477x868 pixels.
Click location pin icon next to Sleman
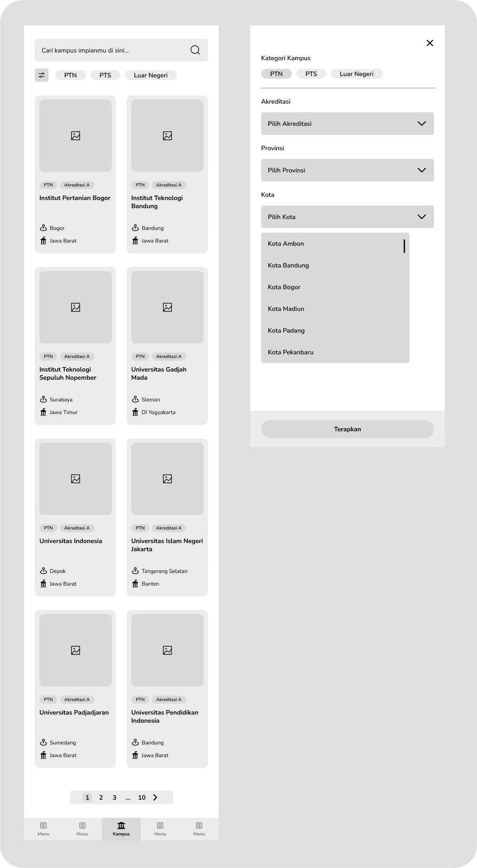135,399
